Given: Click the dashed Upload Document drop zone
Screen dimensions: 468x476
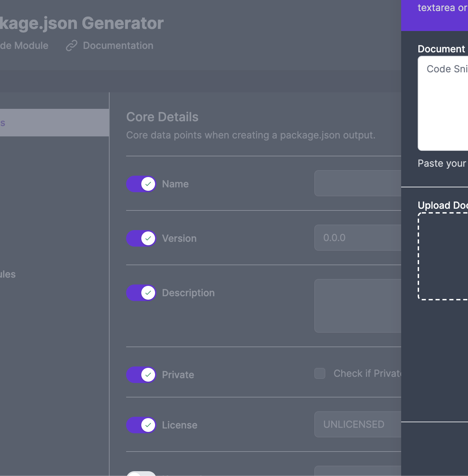Looking at the screenshot, I should tap(443, 256).
